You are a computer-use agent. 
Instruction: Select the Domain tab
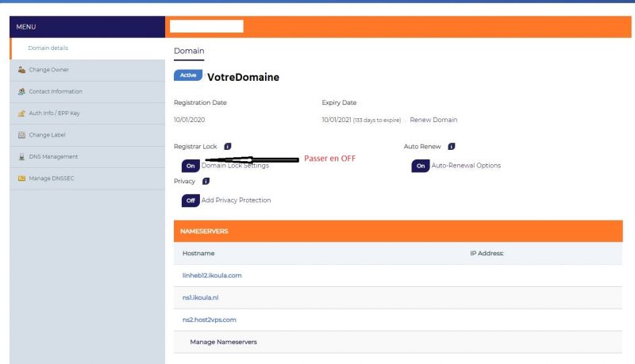pyautogui.click(x=189, y=52)
